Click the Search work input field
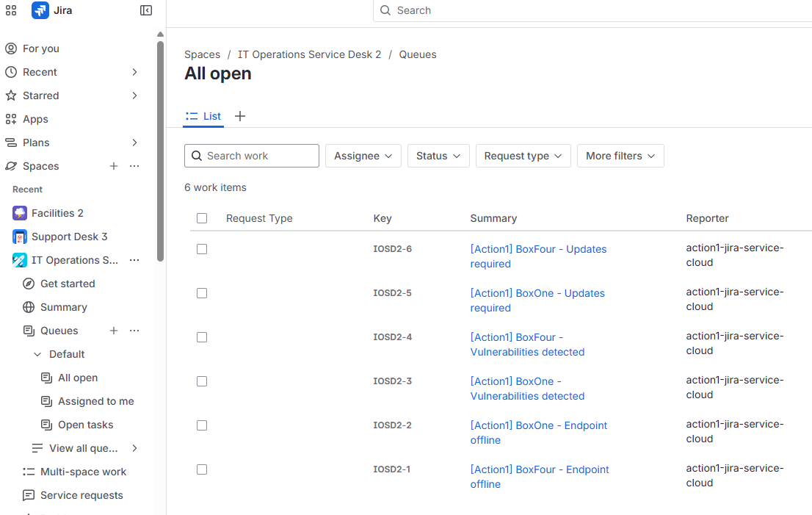Screen dimensions: 812x515 (x=252, y=156)
